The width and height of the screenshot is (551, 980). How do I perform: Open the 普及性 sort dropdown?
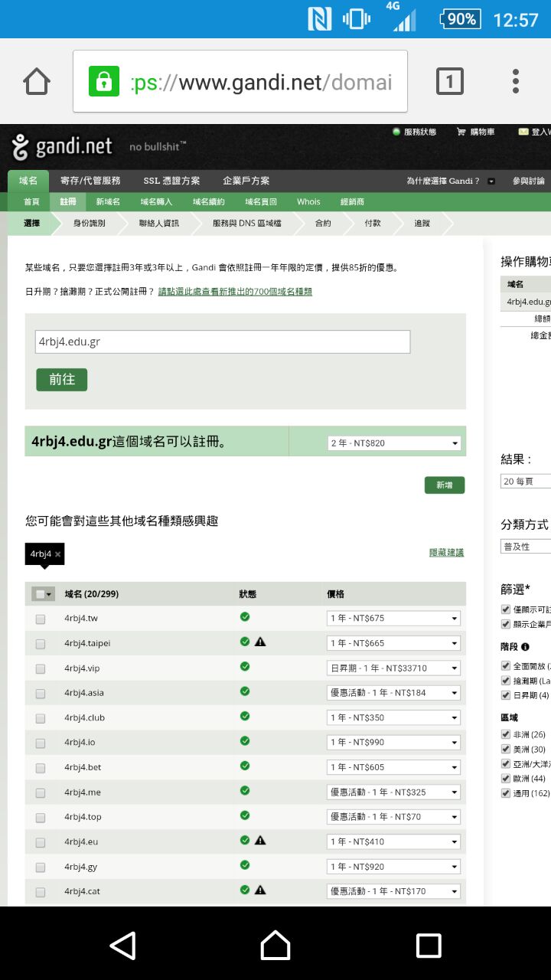click(x=526, y=547)
